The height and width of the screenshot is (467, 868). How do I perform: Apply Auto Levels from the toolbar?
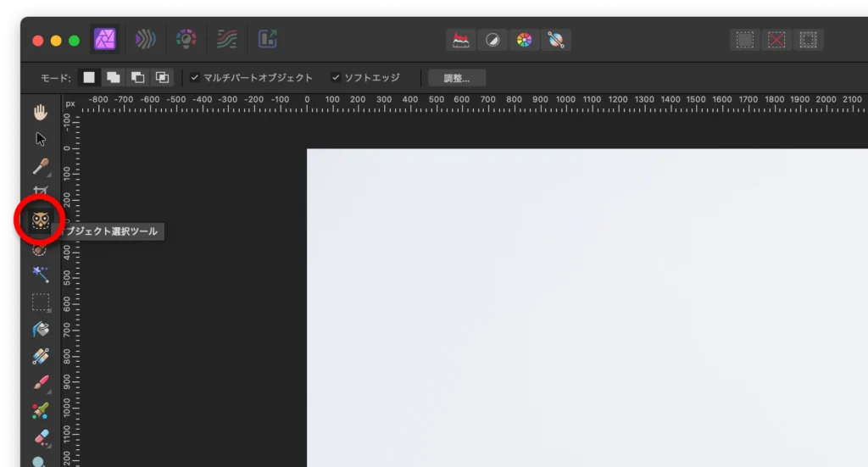click(460, 40)
